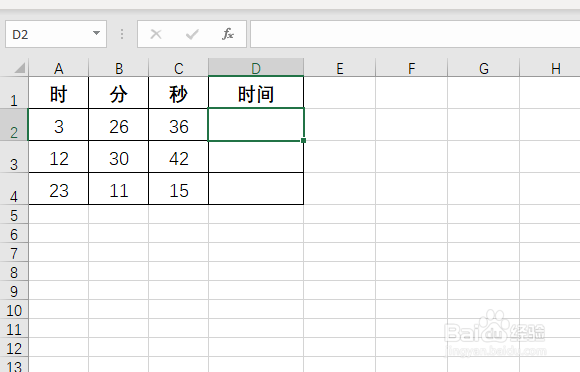
Task: Click cell B3 with value 30
Action: pyautogui.click(x=118, y=157)
